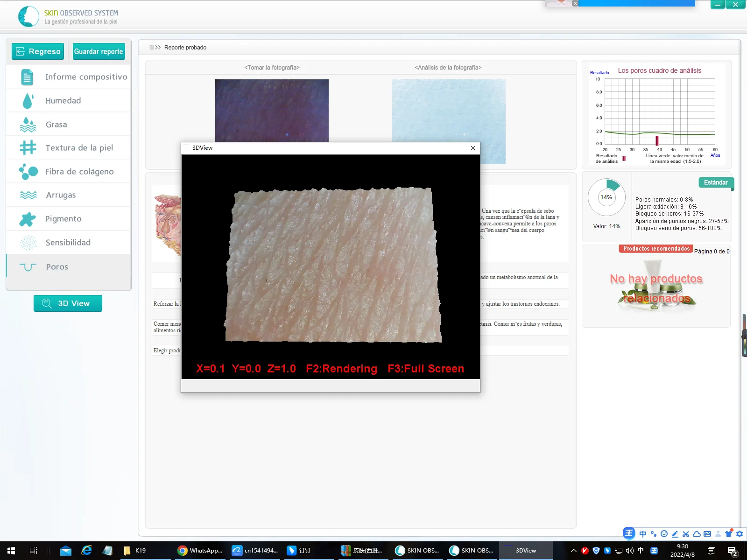Click the 14% circular progress gauge

[x=606, y=197]
